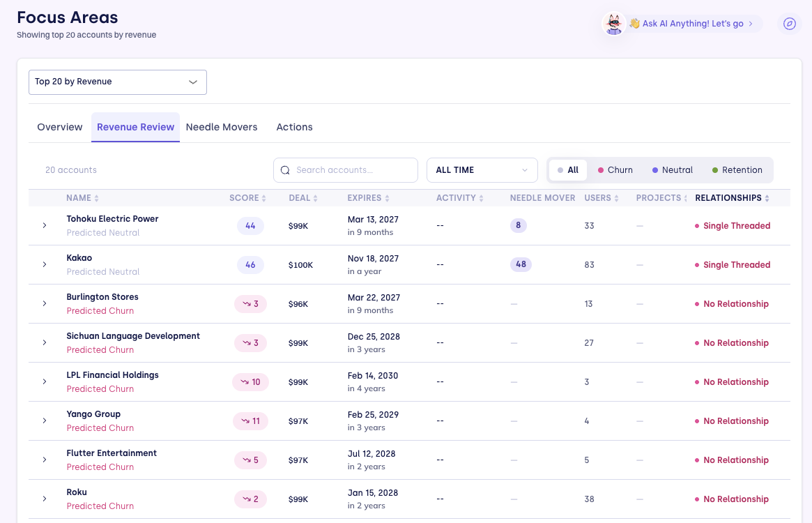The height and width of the screenshot is (523, 812).
Task: Select the All filter
Action: [x=567, y=170]
